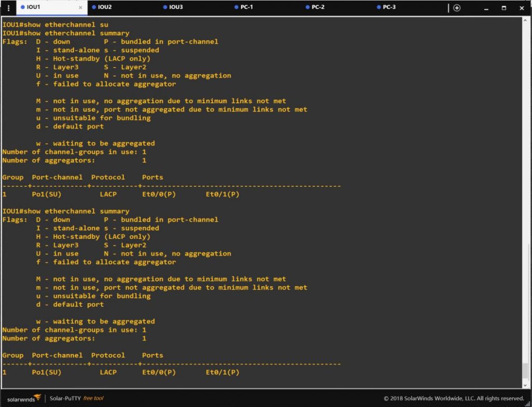Click 'Po1(SU)' in the last table

pyautogui.click(x=46, y=372)
